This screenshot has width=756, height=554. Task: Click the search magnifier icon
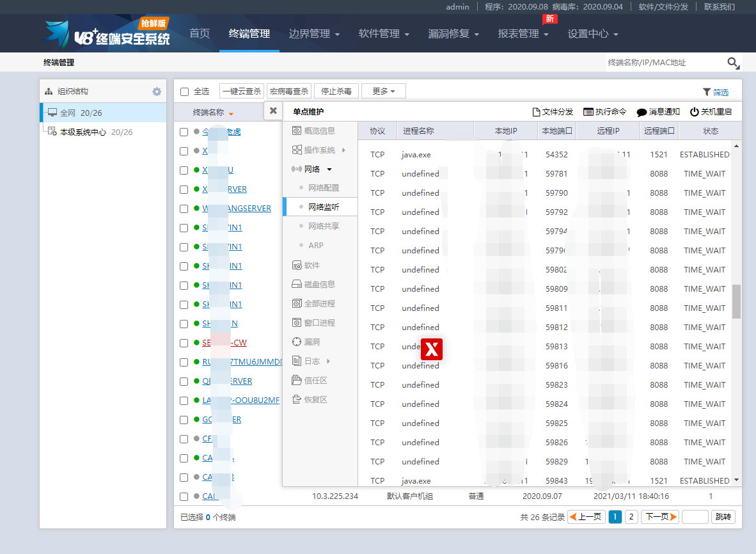click(733, 63)
